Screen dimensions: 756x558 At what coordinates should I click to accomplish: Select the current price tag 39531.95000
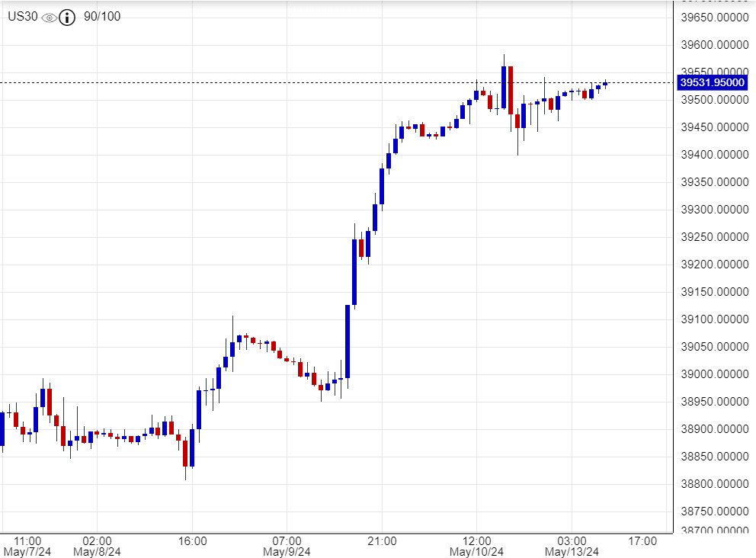click(713, 82)
